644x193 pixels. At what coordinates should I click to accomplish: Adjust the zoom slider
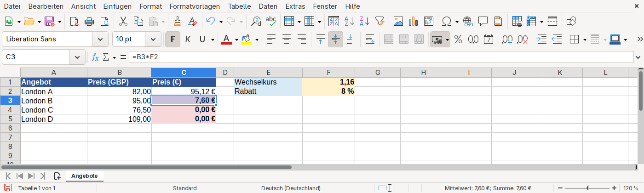[588, 188]
